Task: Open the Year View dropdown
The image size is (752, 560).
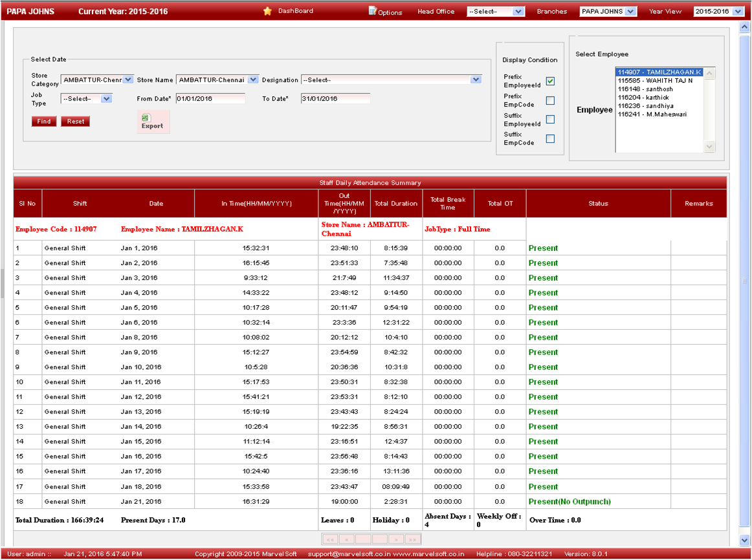Action: click(x=738, y=12)
